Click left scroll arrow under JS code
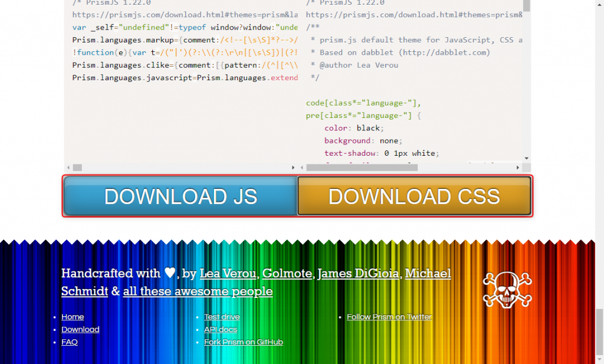 coord(68,168)
